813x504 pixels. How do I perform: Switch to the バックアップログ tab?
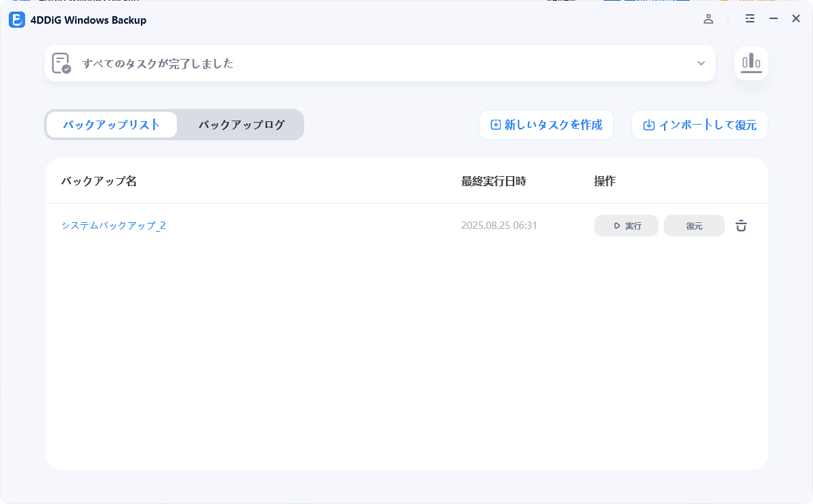click(x=240, y=125)
